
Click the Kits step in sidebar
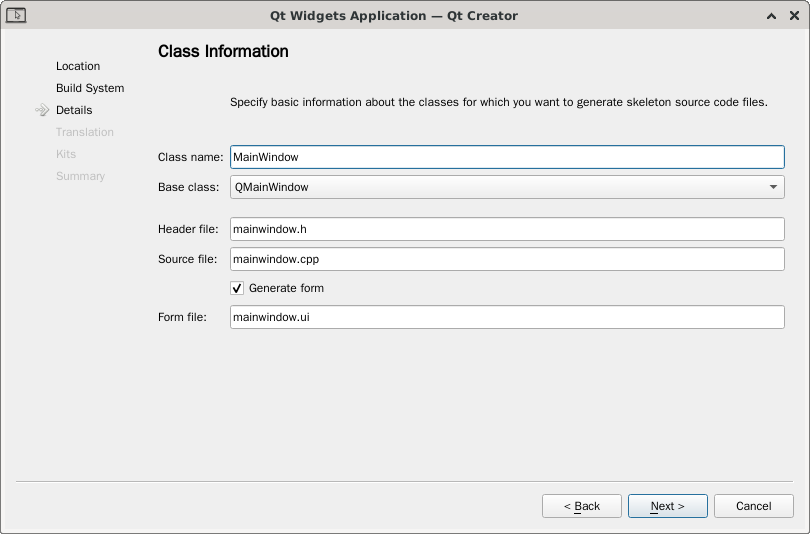click(x=66, y=154)
